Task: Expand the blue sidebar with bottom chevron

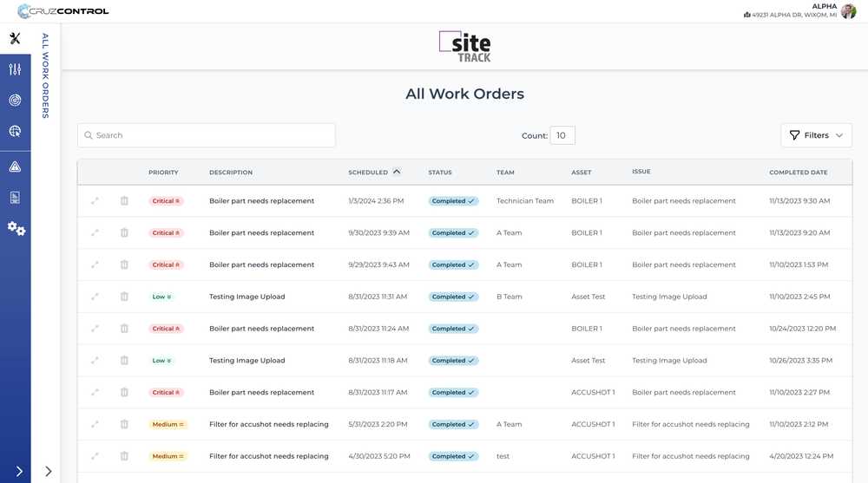Action: click(19, 472)
